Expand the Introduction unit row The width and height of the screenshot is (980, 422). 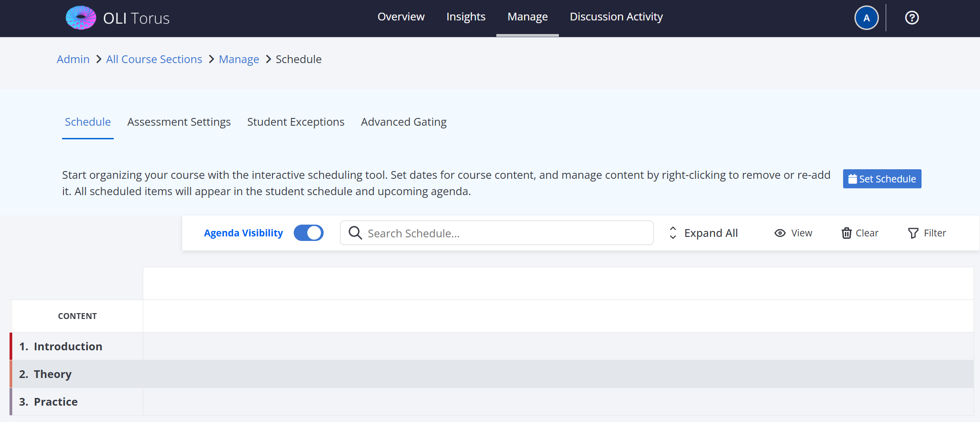(68, 346)
